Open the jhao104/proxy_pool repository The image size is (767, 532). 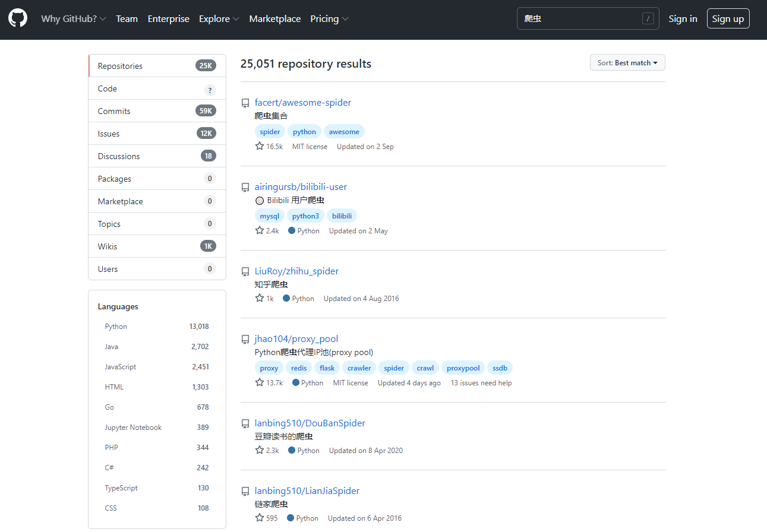tap(296, 338)
